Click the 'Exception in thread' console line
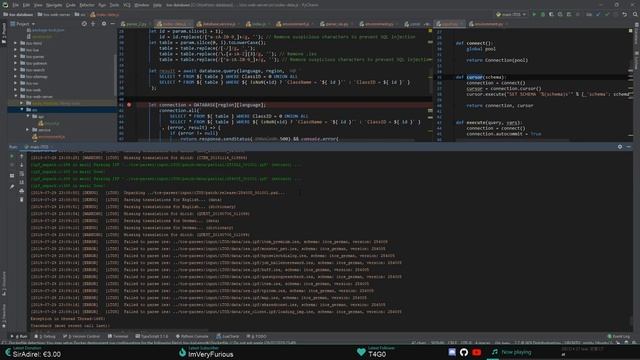The height and width of the screenshot is (360, 640). tap(68, 319)
